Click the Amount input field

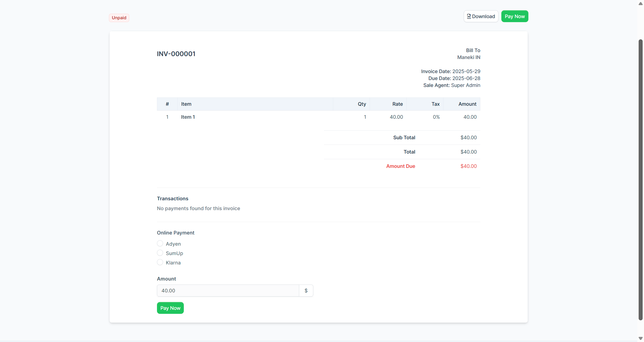228,291
